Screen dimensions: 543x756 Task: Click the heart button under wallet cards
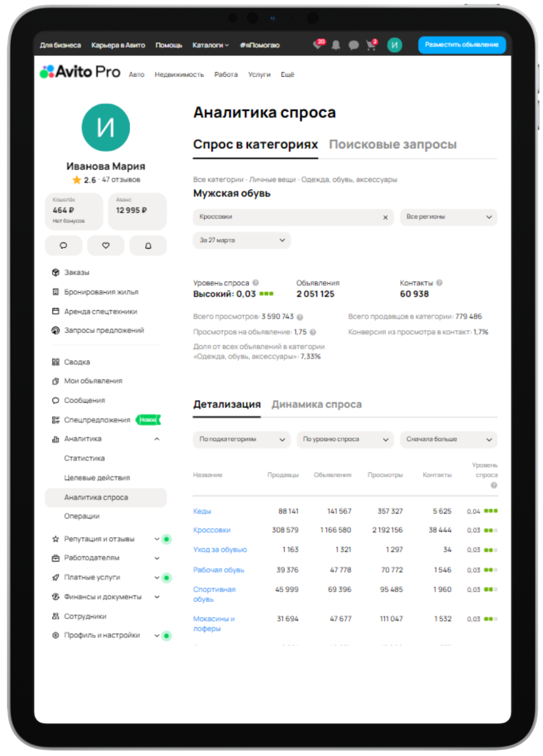coord(106,245)
